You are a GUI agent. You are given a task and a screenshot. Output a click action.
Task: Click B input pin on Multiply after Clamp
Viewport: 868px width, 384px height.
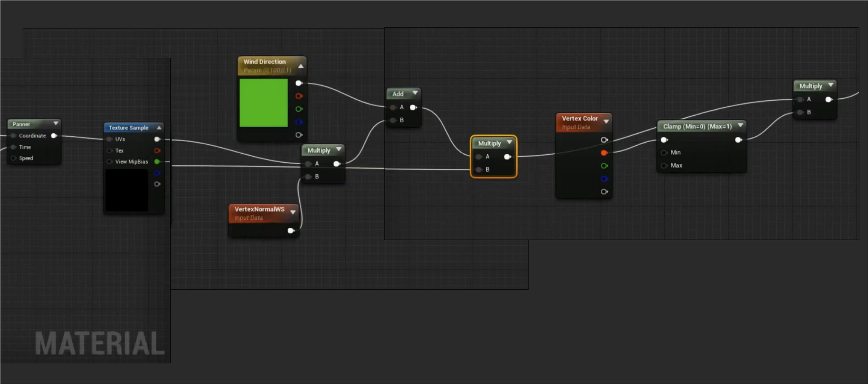(x=800, y=113)
